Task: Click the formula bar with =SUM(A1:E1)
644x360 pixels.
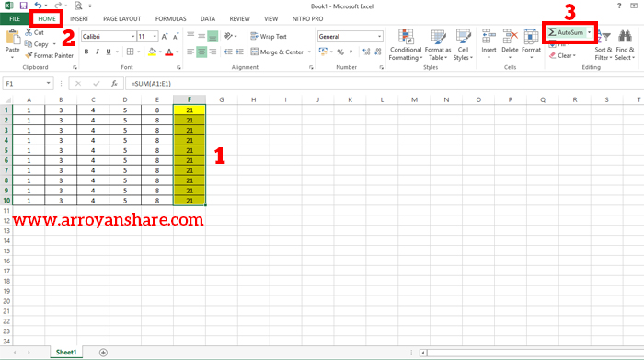Action: [385, 84]
